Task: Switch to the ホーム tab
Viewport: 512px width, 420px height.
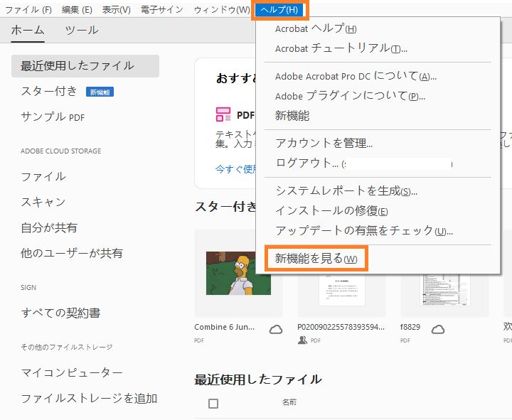Action: (x=28, y=30)
